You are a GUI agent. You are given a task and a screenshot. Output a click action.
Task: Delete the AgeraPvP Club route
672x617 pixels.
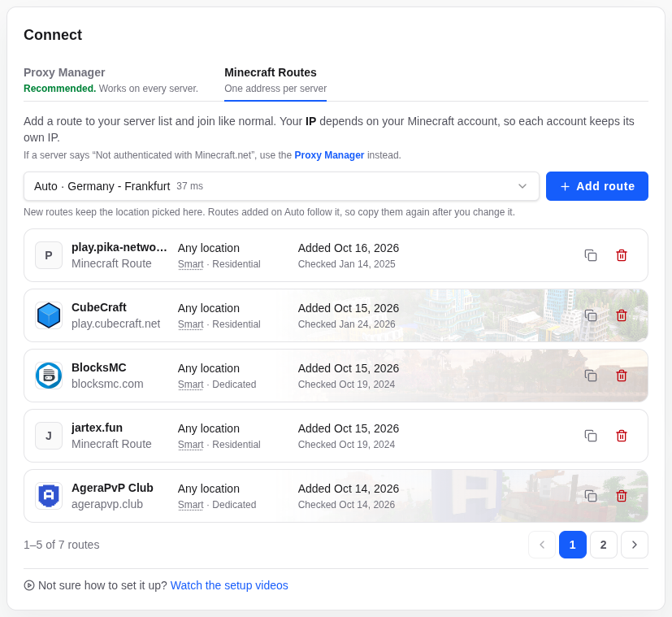pyautogui.click(x=622, y=496)
